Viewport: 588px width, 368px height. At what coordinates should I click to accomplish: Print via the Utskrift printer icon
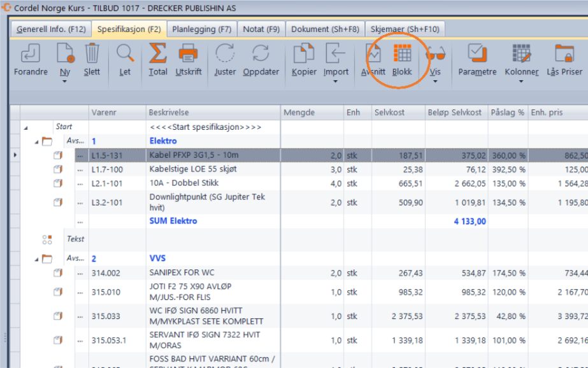point(188,53)
